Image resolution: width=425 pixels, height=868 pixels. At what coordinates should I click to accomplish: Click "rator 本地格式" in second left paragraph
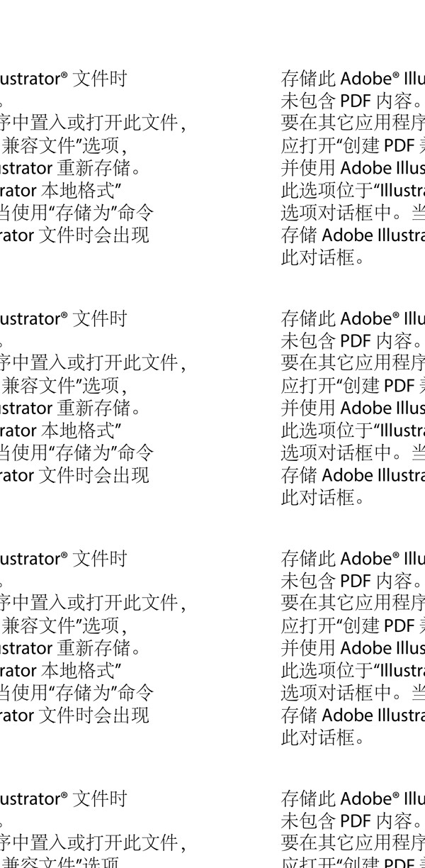click(62, 430)
